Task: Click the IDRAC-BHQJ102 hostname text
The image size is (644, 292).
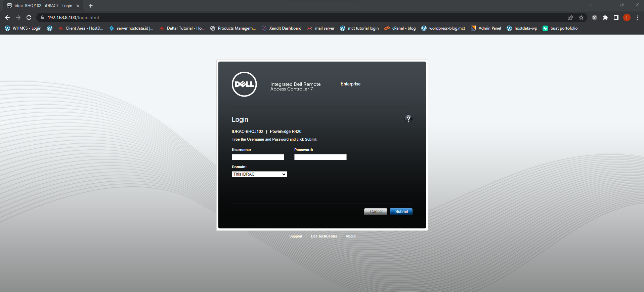Action: (248, 132)
